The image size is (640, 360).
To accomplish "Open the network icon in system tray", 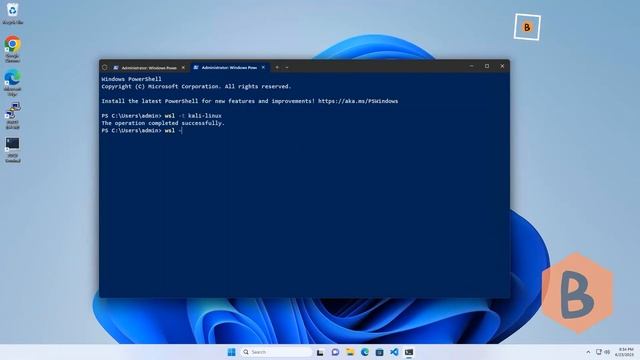I will (x=599, y=352).
